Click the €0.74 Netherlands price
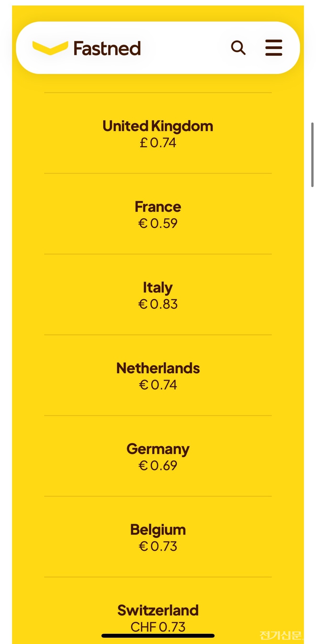This screenshot has height=644, width=316. tap(158, 385)
